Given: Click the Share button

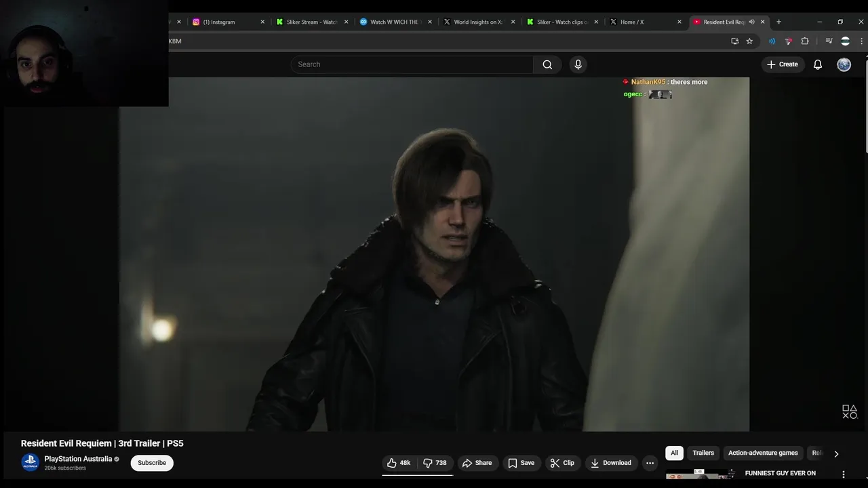Looking at the screenshot, I should (477, 463).
